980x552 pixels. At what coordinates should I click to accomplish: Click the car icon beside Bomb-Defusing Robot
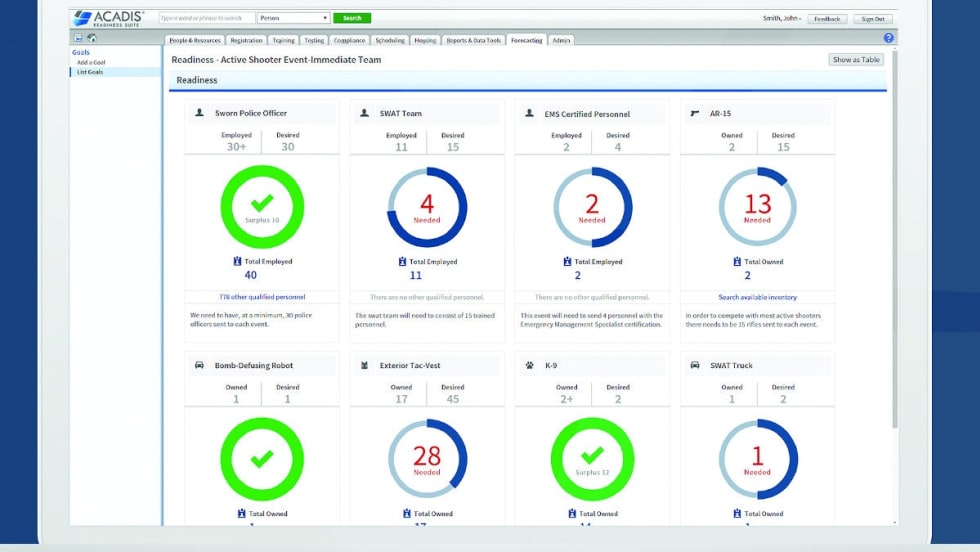coord(199,365)
